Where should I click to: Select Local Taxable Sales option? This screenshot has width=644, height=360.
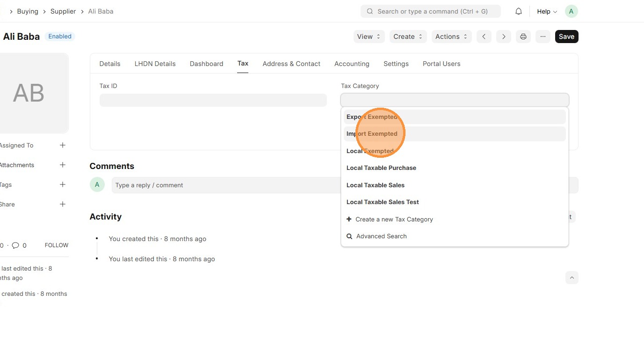coord(455,185)
